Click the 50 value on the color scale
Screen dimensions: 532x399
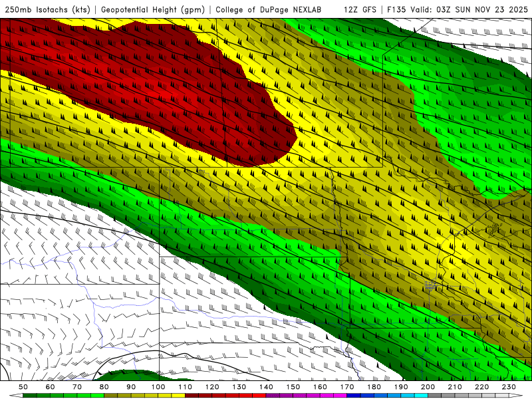(x=23, y=387)
